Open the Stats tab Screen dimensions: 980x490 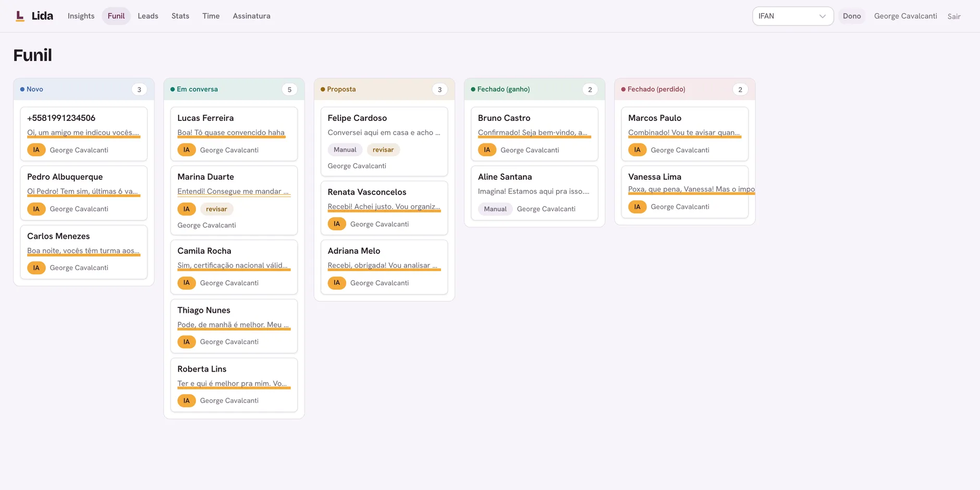pyautogui.click(x=180, y=16)
